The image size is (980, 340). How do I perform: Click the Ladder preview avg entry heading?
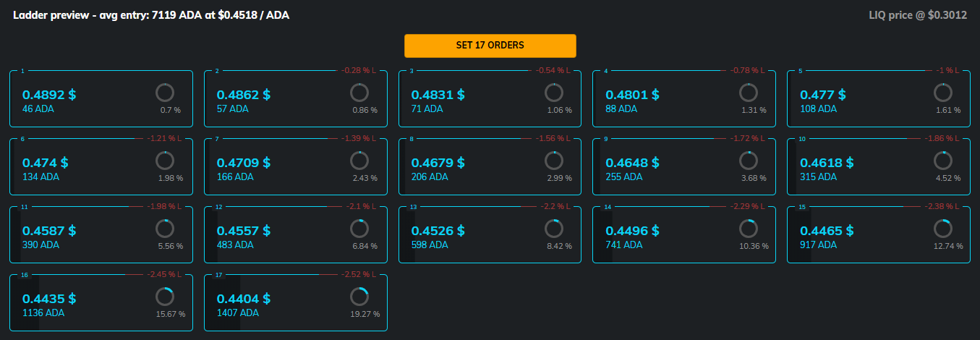pos(151,15)
